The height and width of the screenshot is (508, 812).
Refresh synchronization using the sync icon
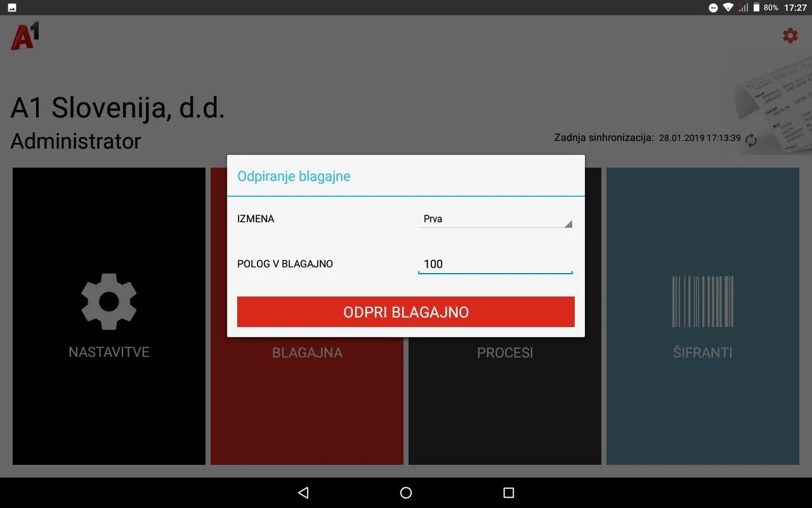click(751, 140)
